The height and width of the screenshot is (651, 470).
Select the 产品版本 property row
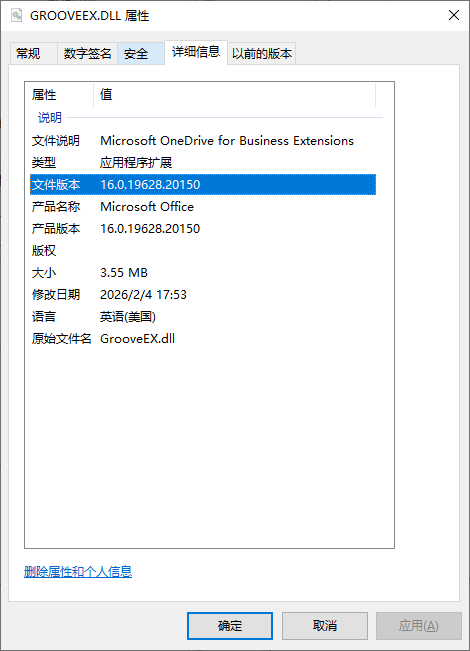pyautogui.click(x=203, y=229)
